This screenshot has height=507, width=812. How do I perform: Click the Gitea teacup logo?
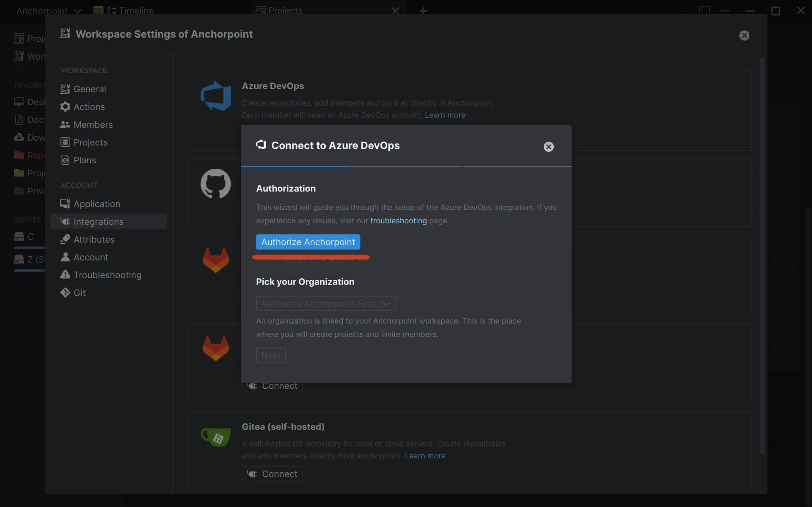216,437
